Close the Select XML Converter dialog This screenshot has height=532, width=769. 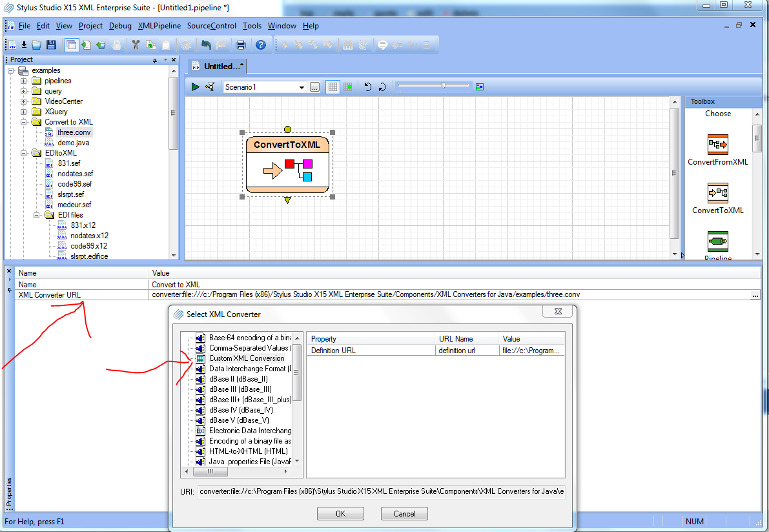click(x=558, y=311)
